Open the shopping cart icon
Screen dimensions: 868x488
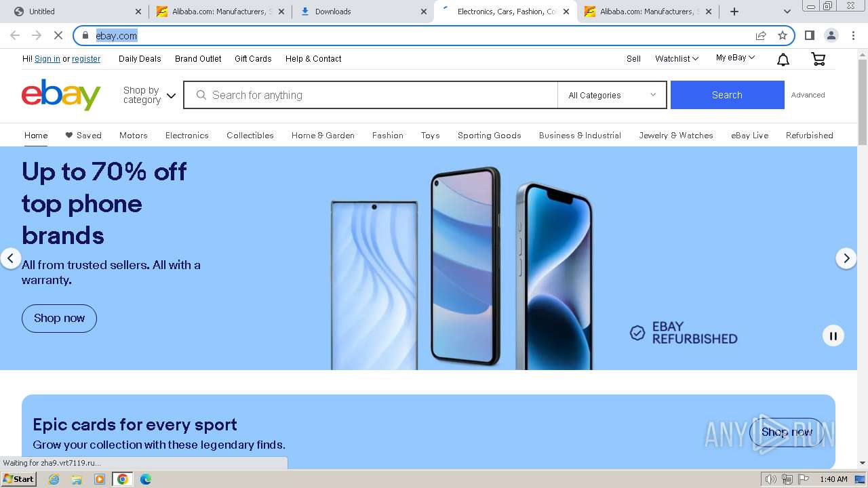pos(818,60)
